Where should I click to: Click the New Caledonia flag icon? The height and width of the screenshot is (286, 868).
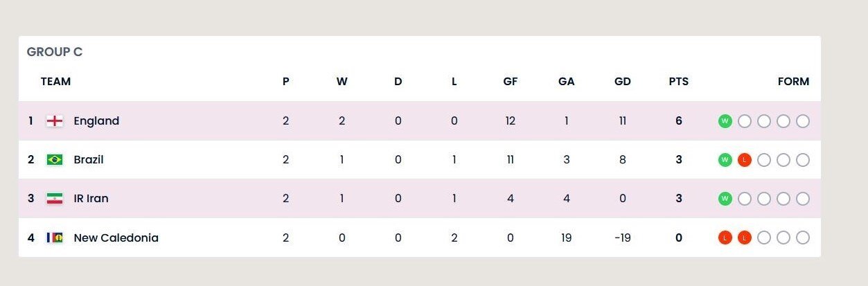click(55, 238)
